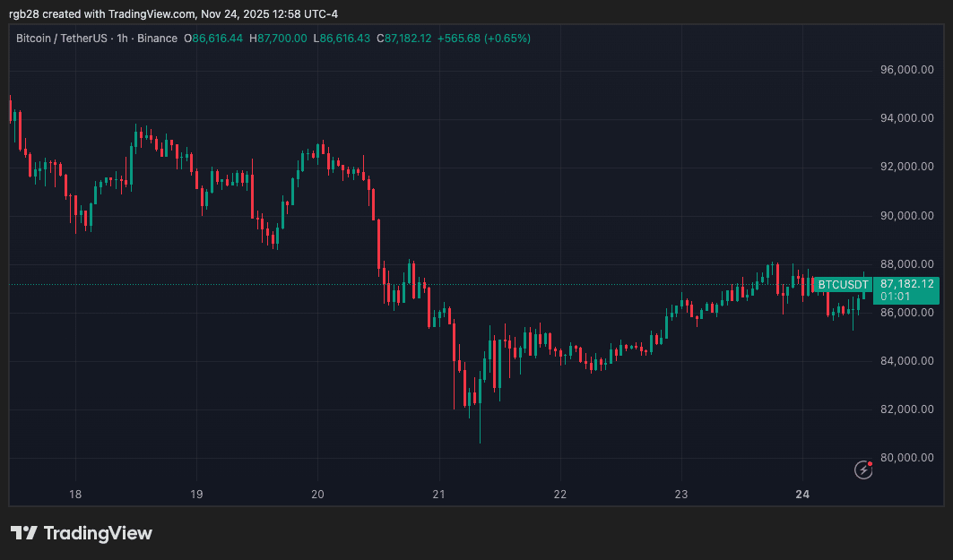The width and height of the screenshot is (953, 560).
Task: Click date label 19 on time axis
Action: [196, 495]
